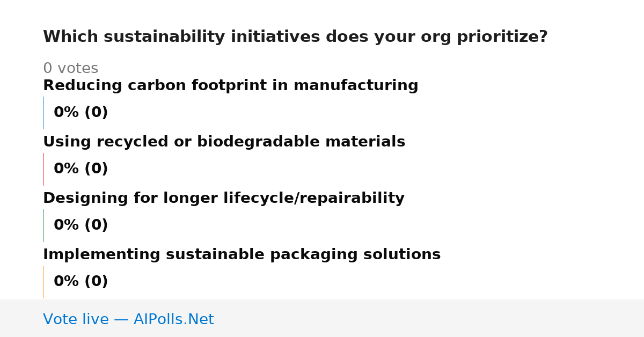
Task: Click the 0% (0) result for lifecycle/repairability
Action: coord(80,225)
